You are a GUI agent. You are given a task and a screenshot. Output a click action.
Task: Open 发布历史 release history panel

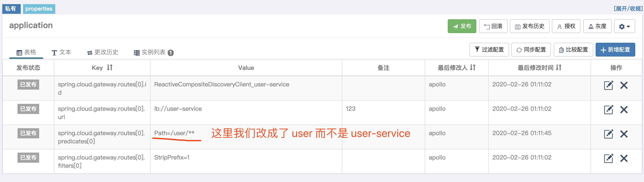click(530, 26)
